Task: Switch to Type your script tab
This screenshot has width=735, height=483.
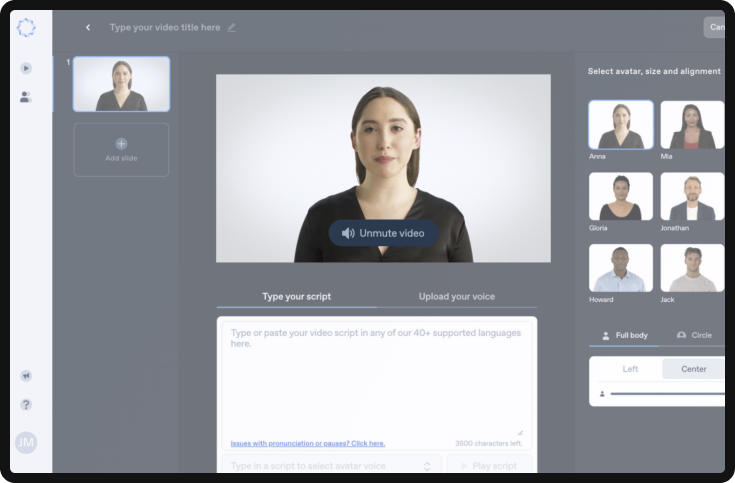Action: [296, 296]
